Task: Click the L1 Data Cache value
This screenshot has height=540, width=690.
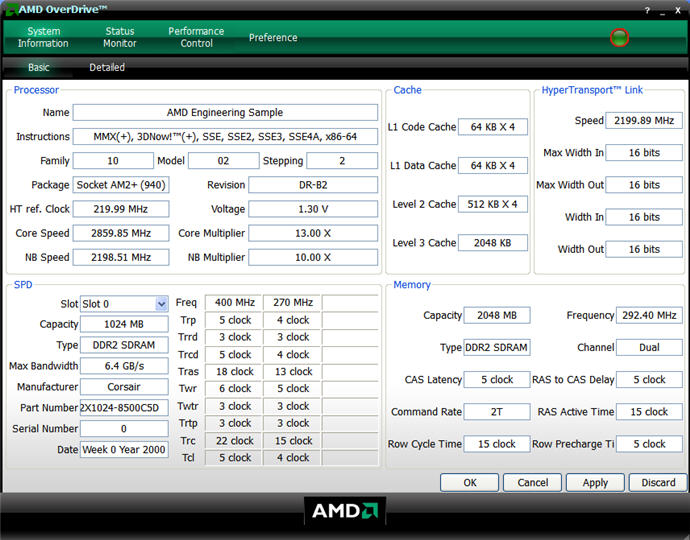Action: 493,165
